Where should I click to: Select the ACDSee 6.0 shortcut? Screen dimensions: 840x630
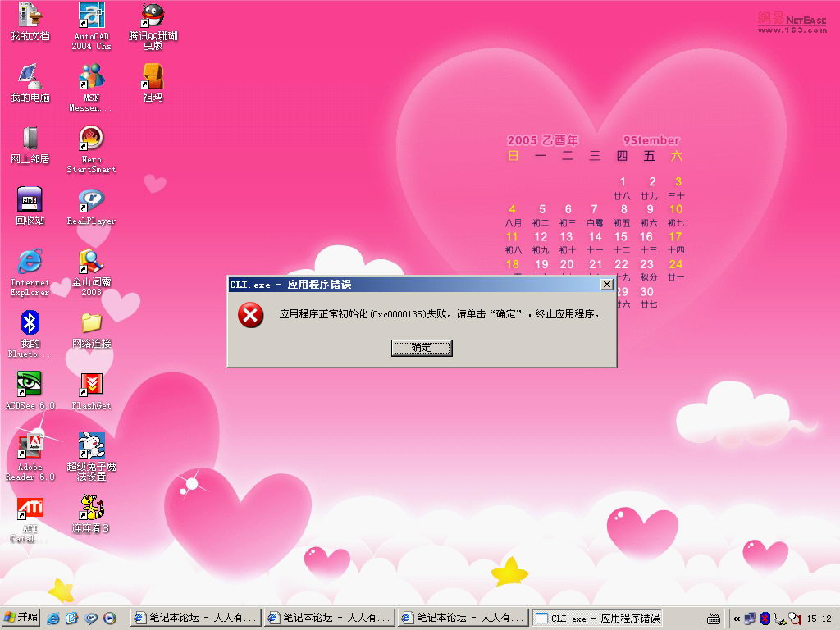(x=30, y=391)
